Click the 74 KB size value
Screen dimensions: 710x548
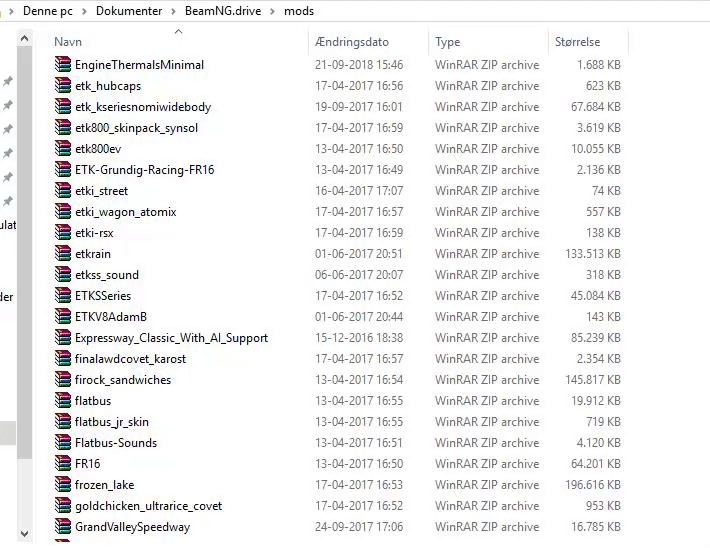[606, 191]
